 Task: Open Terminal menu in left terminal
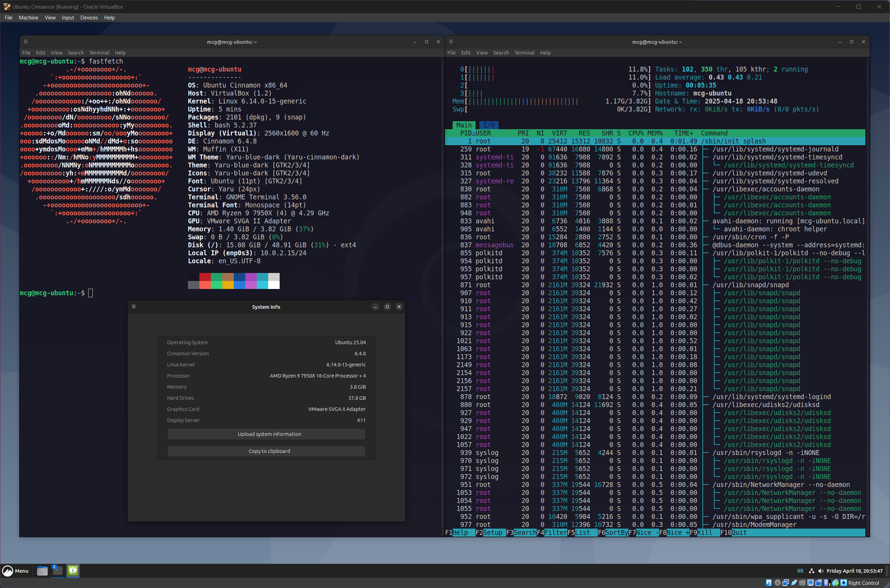click(x=99, y=53)
